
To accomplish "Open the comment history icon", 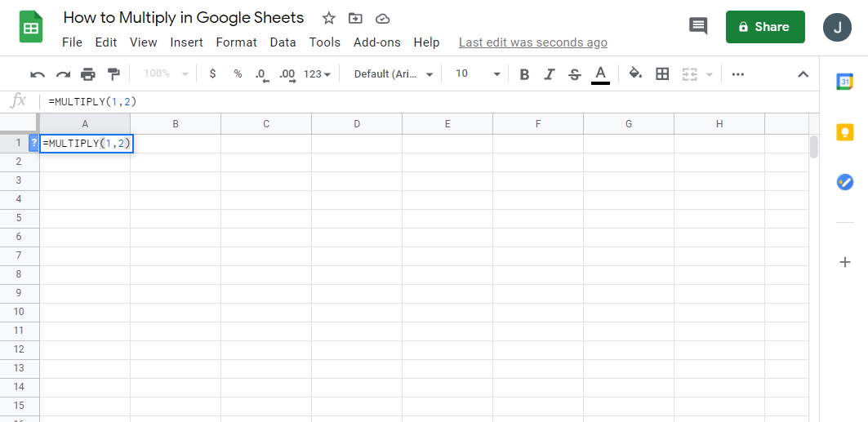I will pyautogui.click(x=698, y=26).
